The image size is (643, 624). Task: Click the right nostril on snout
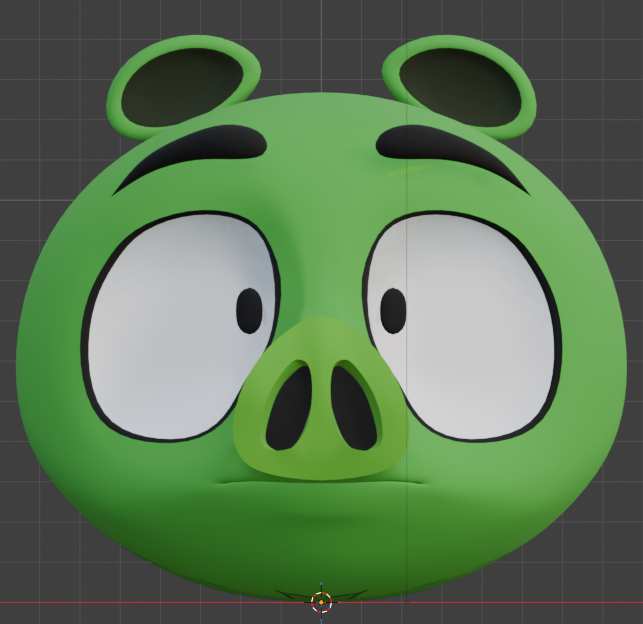pos(354,408)
